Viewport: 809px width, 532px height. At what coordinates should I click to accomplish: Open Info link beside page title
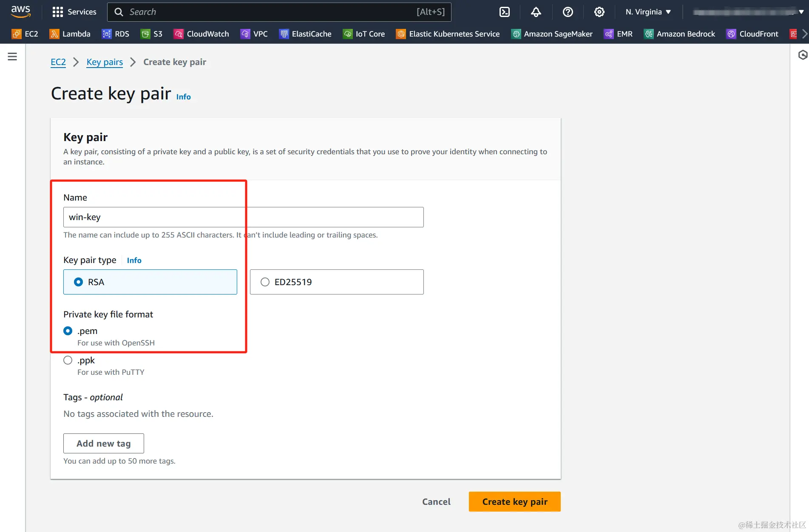(184, 97)
